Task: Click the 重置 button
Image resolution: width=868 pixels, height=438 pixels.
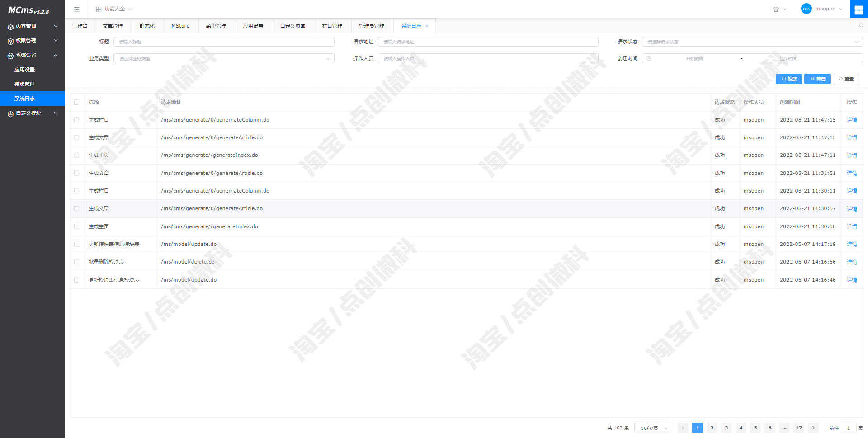Action: point(846,79)
